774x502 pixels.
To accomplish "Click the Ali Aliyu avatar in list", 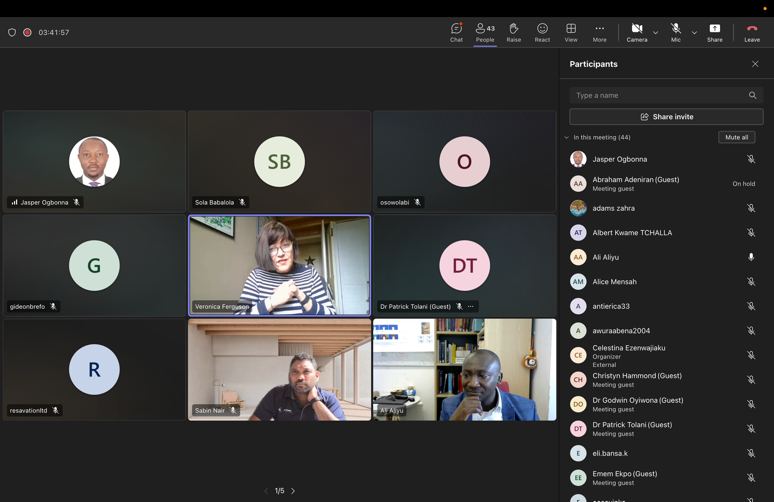I will pos(578,257).
